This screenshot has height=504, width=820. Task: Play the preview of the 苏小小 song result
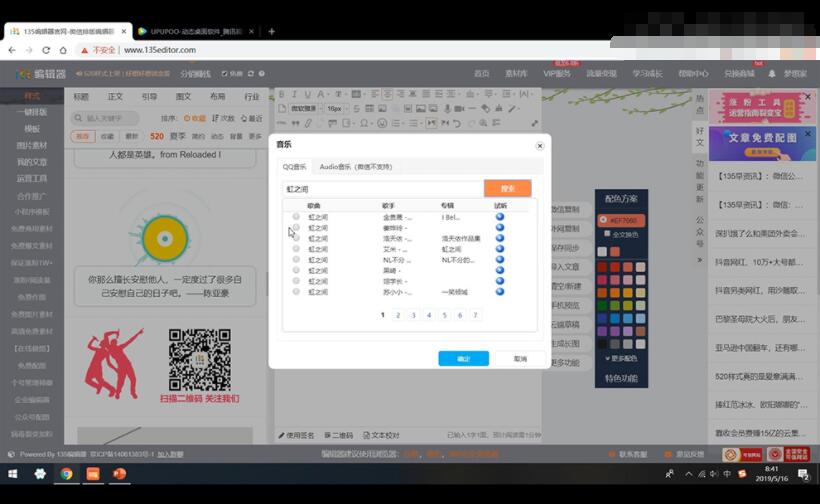pos(500,292)
